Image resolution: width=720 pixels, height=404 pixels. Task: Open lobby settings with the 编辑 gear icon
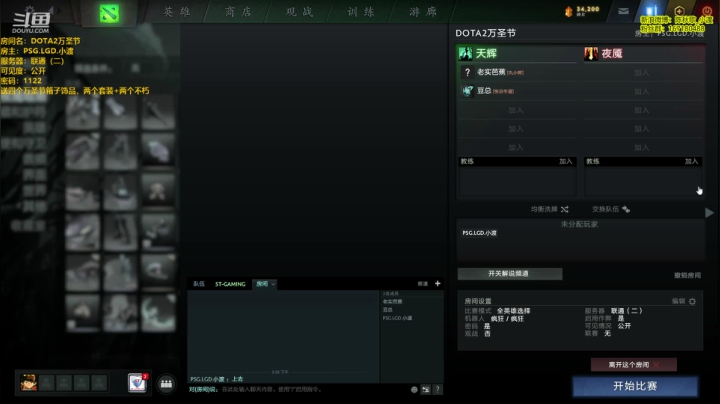(x=692, y=301)
